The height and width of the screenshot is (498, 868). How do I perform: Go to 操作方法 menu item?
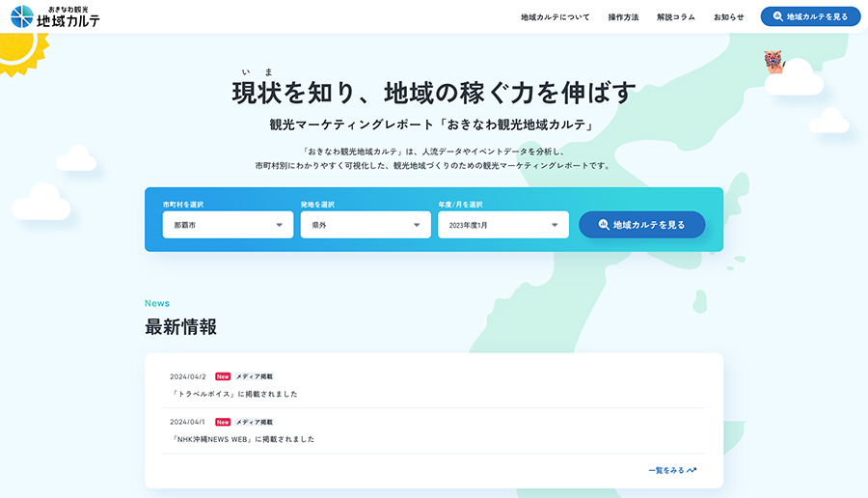point(623,17)
